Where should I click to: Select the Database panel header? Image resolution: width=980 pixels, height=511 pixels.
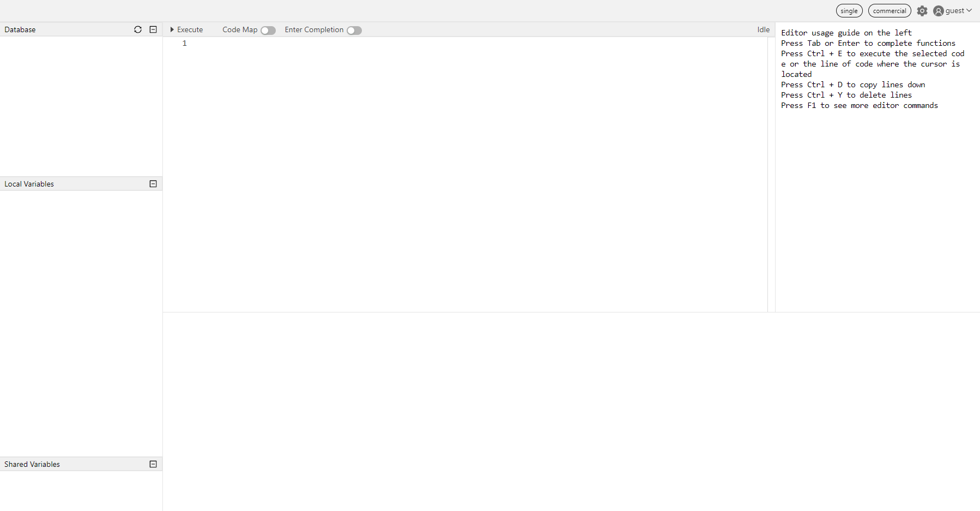pyautogui.click(x=19, y=29)
